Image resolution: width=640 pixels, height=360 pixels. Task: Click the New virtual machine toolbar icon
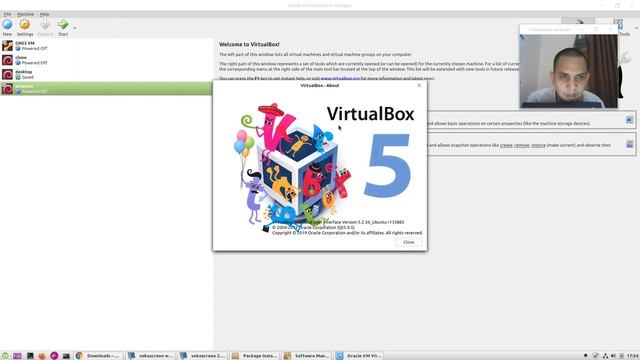pos(7,24)
